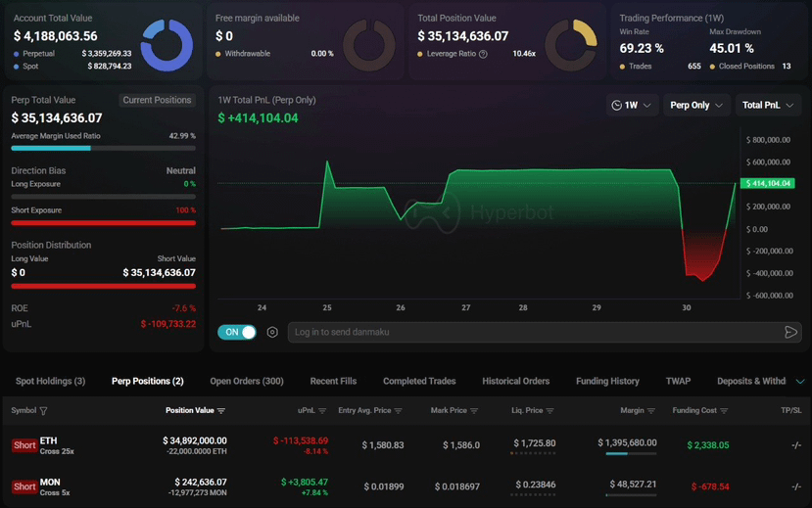Click the 1W PnL $+414,104.04 value
Image resolution: width=812 pixels, height=508 pixels.
tap(258, 118)
